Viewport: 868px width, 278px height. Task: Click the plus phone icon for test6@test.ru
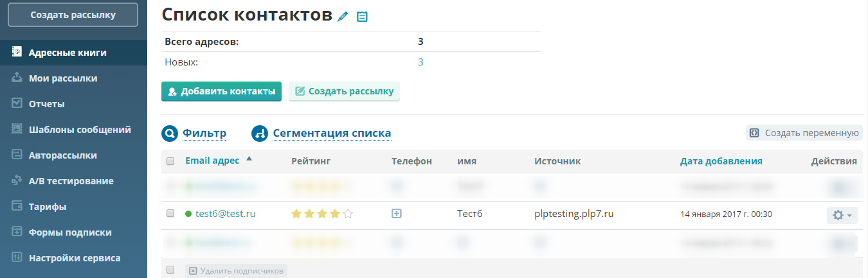[397, 214]
